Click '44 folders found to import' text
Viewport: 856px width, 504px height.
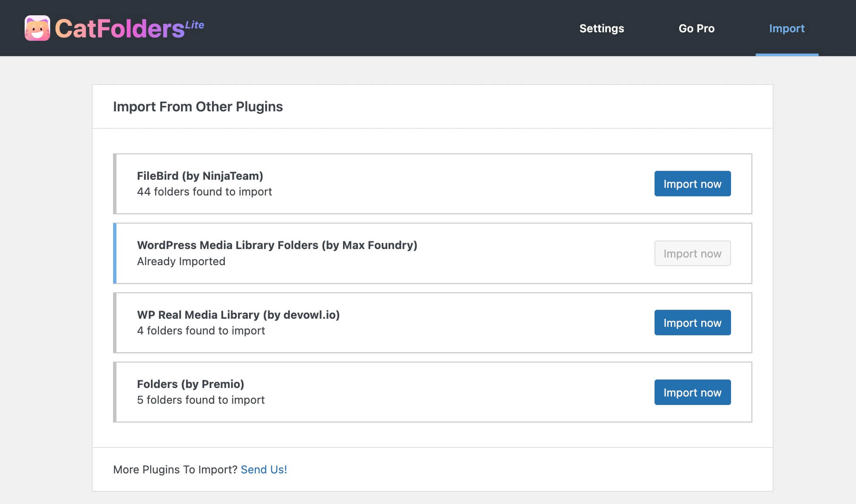[204, 192]
